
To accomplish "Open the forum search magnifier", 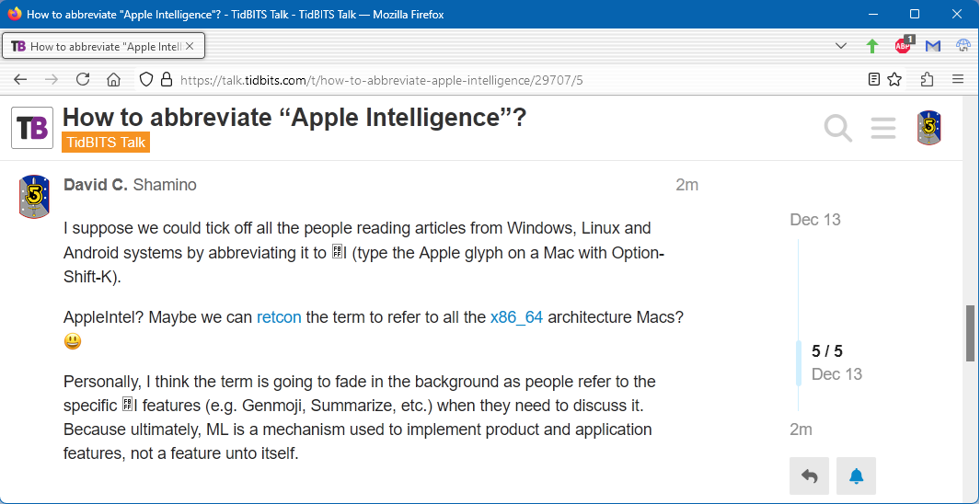I will 837,128.
